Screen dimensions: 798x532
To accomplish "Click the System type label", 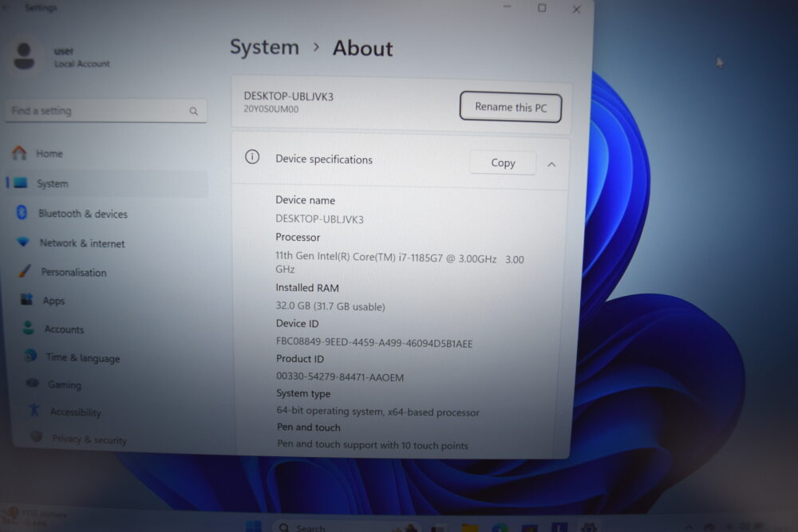I will click(x=303, y=394).
